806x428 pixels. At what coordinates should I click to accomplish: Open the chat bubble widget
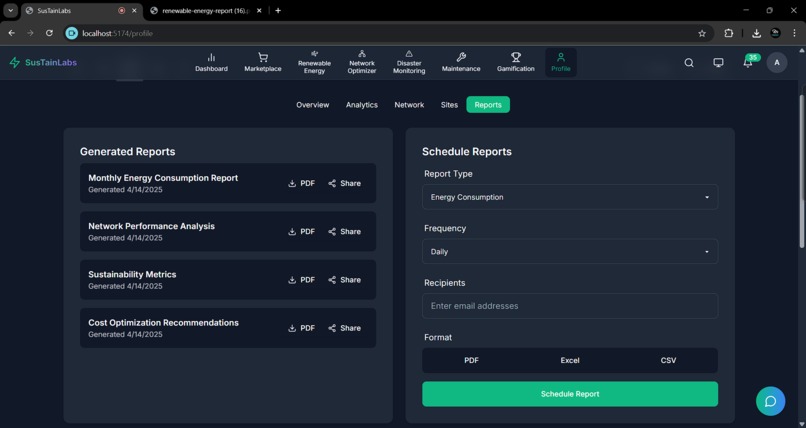[771, 401]
